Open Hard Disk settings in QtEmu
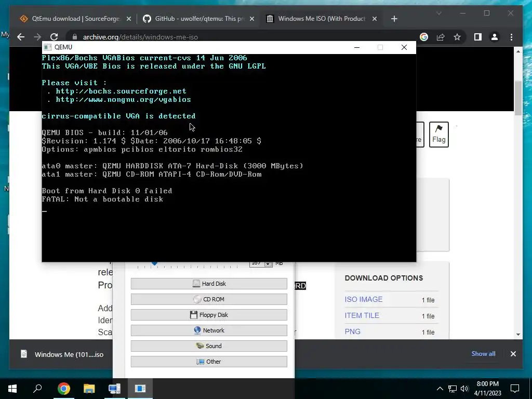 click(209, 284)
